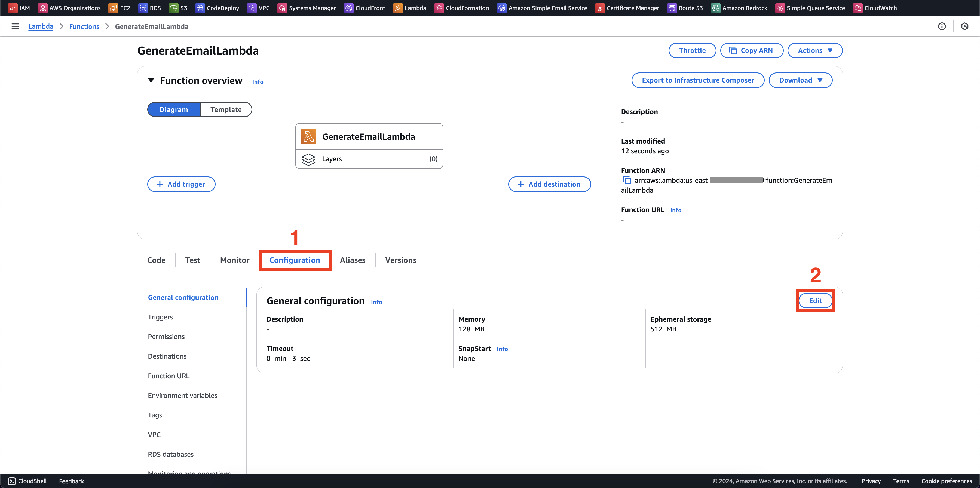980x488 pixels.
Task: Open Amazon Simple Email Service shortcut icon
Action: pyautogui.click(x=501, y=8)
